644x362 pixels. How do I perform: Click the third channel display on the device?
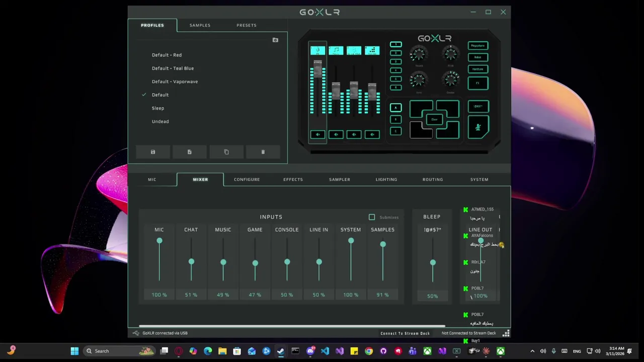[x=354, y=50]
